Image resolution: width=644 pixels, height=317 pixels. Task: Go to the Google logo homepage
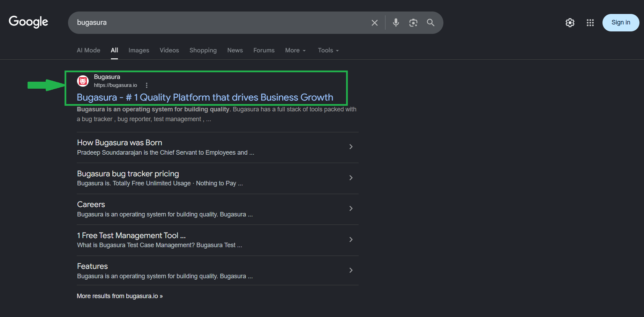click(x=29, y=22)
